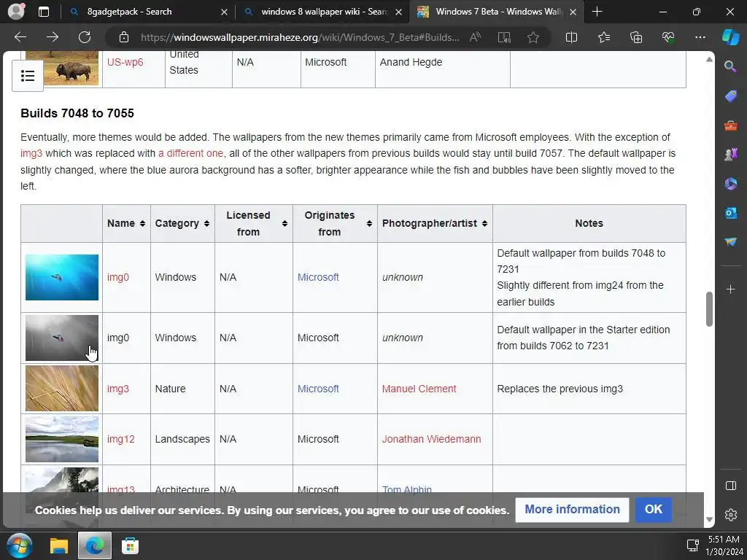
Task: Activate Read aloud icon in address bar
Action: point(475,37)
